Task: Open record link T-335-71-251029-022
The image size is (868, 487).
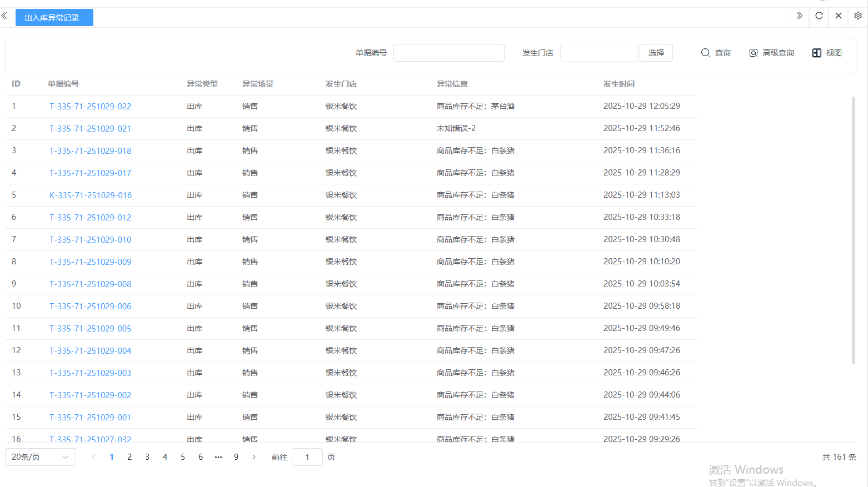Action: pos(90,107)
